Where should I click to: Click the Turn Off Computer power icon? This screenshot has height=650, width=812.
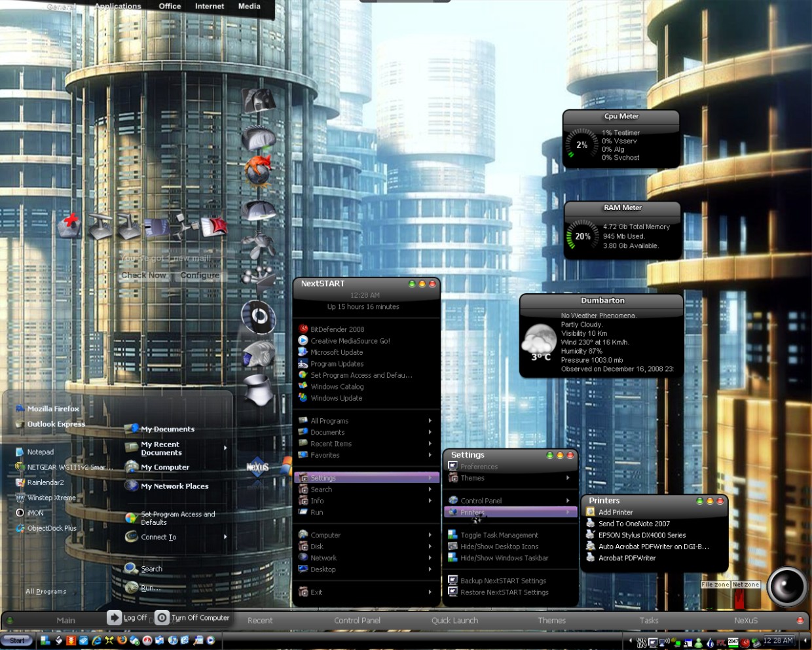coord(162,617)
